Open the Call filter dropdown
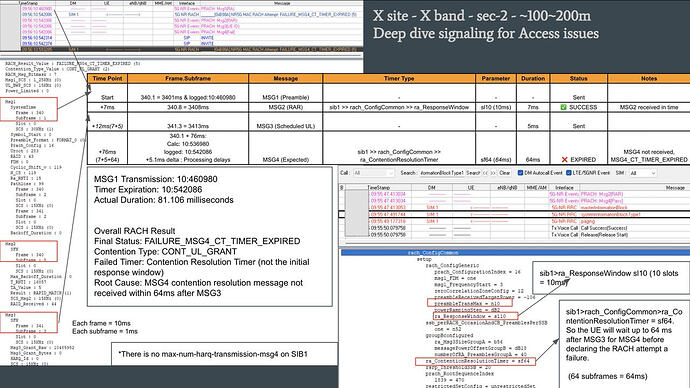 pos(373,173)
